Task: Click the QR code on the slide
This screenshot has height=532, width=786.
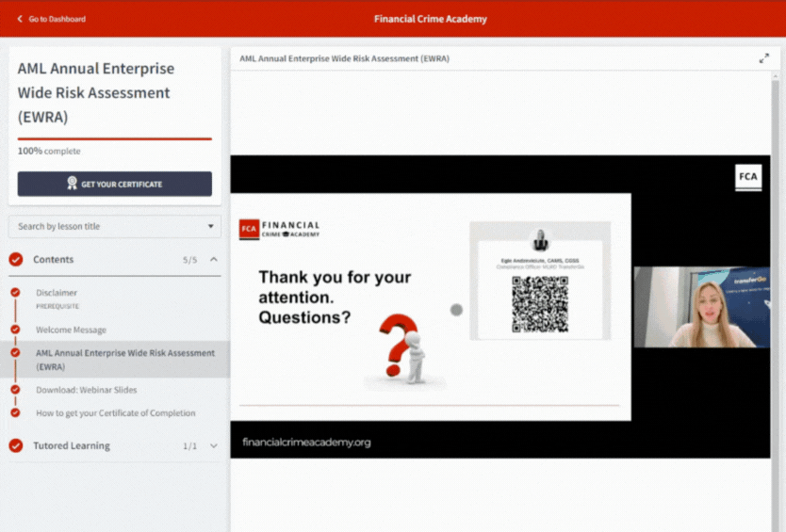Action: [540, 304]
